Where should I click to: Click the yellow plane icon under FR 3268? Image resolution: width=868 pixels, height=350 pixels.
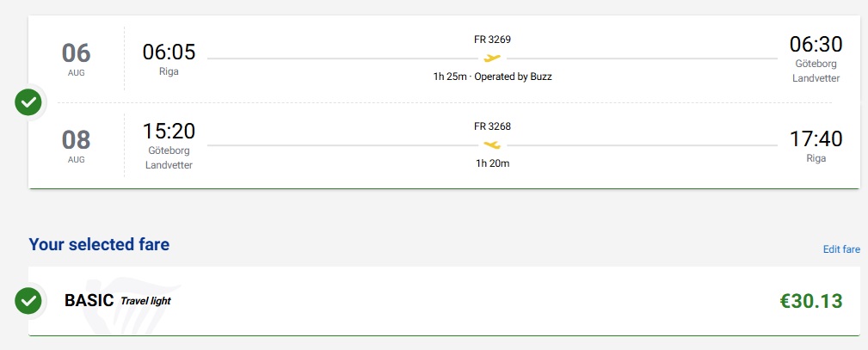[x=491, y=145]
